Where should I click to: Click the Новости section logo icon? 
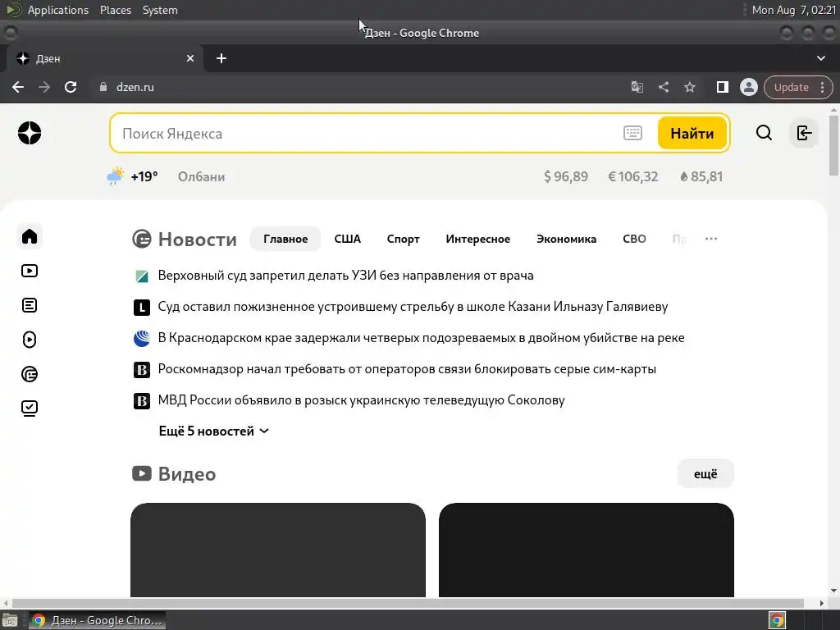(141, 239)
